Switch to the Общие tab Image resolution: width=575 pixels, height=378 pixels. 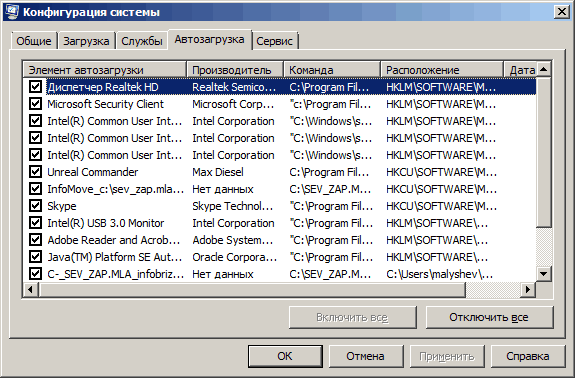coord(34,41)
